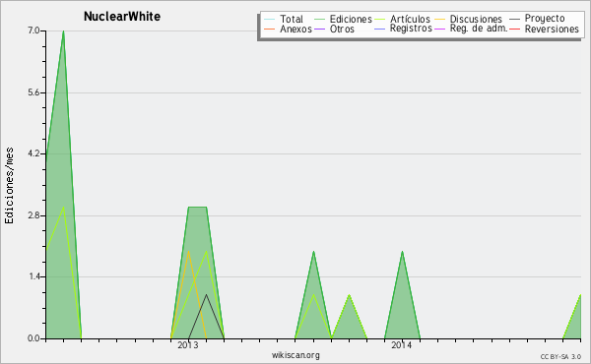This screenshot has height=364, width=591.
Task: Select the Otros legend entry
Action: 334,29
